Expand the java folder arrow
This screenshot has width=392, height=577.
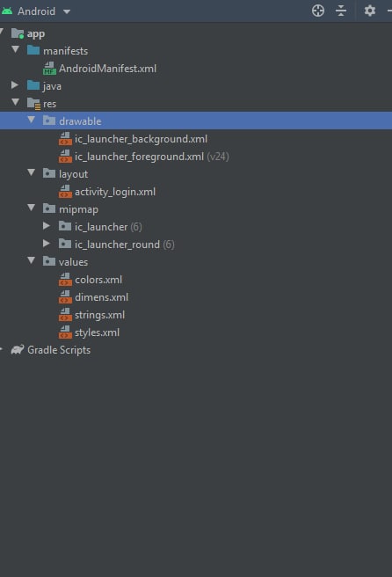(15, 85)
